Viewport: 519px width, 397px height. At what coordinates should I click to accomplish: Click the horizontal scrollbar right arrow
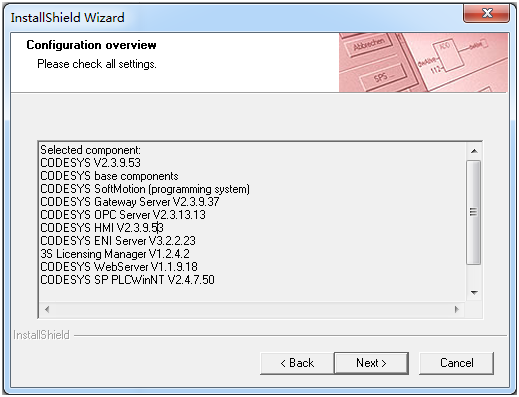pos(457,309)
